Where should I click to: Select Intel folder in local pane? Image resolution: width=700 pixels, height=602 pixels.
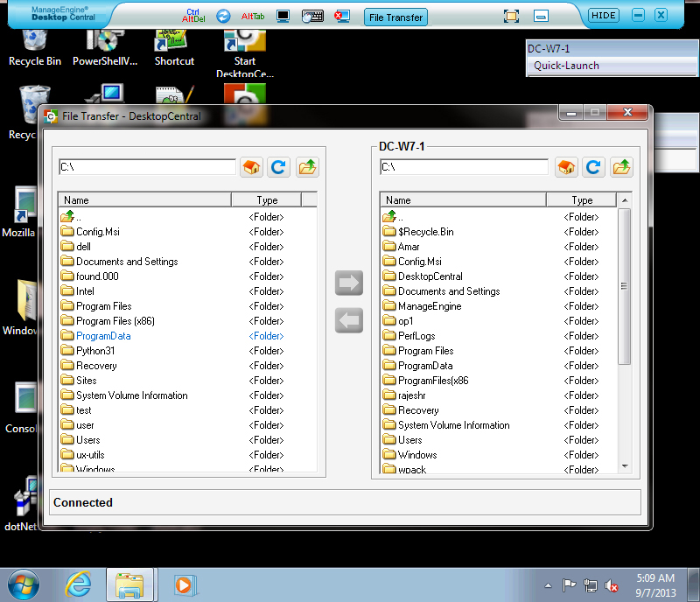point(188,291)
